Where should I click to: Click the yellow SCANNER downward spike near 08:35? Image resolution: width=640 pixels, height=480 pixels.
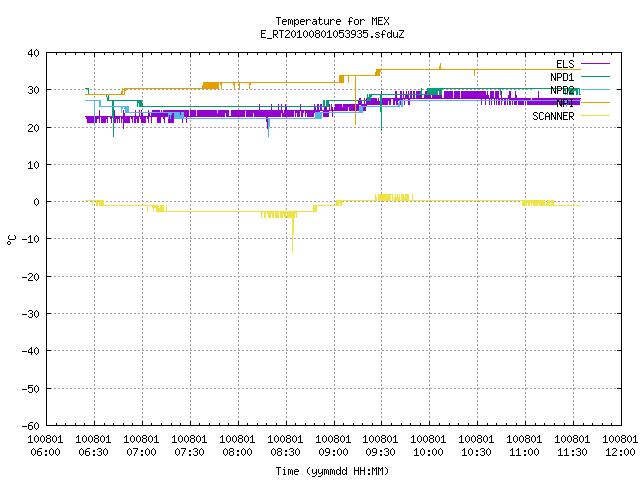tap(292, 235)
